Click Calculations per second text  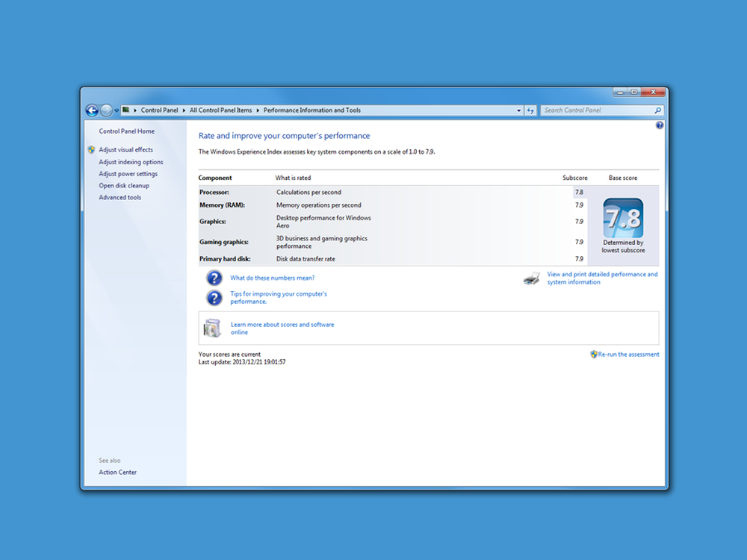point(309,193)
